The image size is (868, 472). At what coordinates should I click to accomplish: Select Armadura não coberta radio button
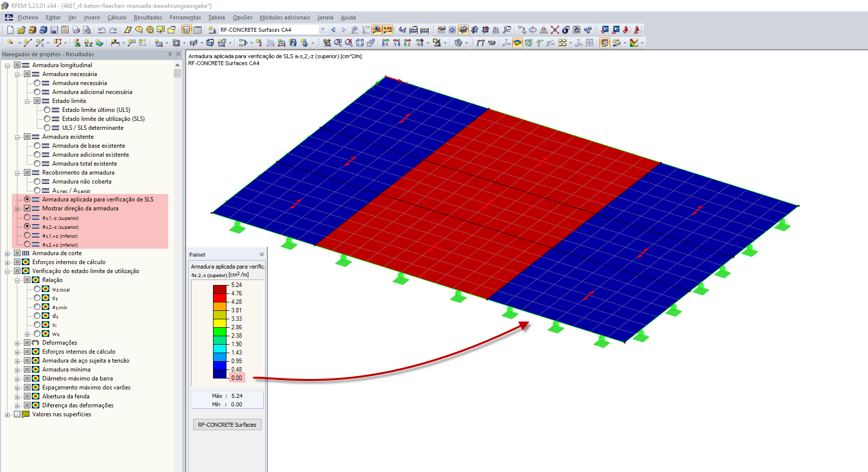click(37, 182)
